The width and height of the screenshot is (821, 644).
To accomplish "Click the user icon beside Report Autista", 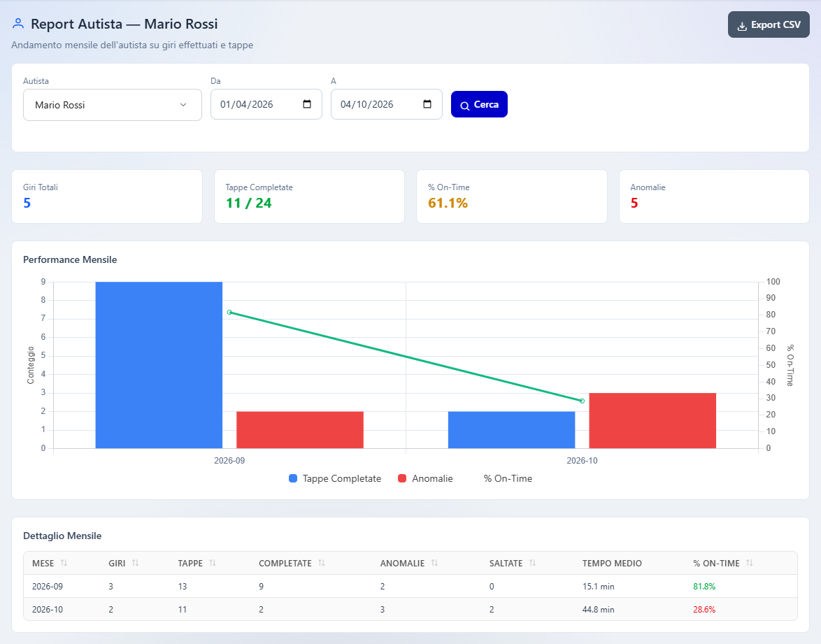I will [x=18, y=24].
